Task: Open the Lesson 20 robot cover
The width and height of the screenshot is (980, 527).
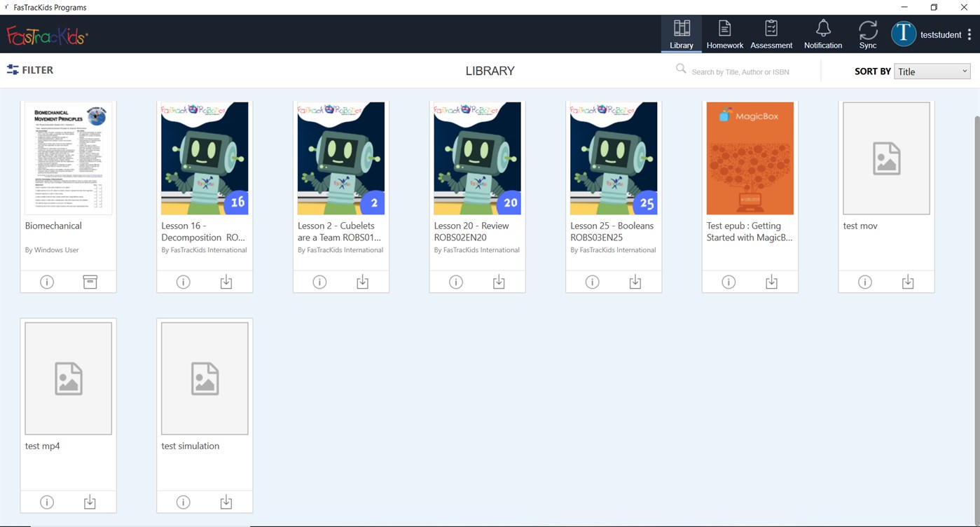Action: point(478,158)
